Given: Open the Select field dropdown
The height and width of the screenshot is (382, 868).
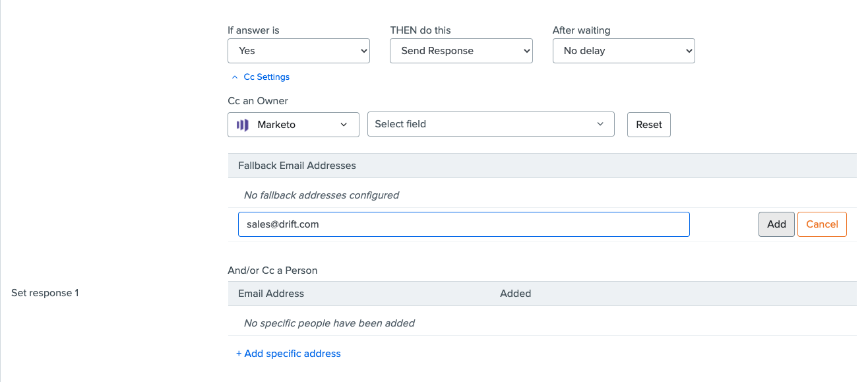Looking at the screenshot, I should pos(491,124).
